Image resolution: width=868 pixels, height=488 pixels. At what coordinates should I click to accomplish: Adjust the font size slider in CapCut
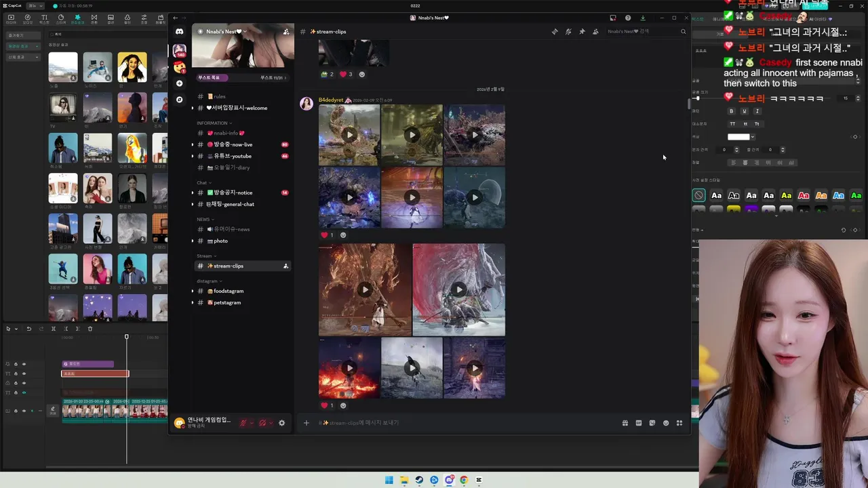tap(697, 98)
